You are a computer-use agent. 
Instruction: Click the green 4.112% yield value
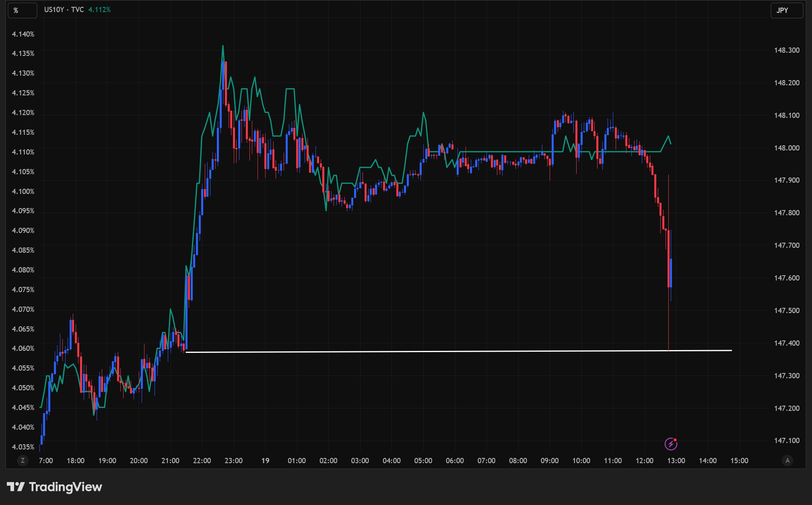(x=99, y=10)
